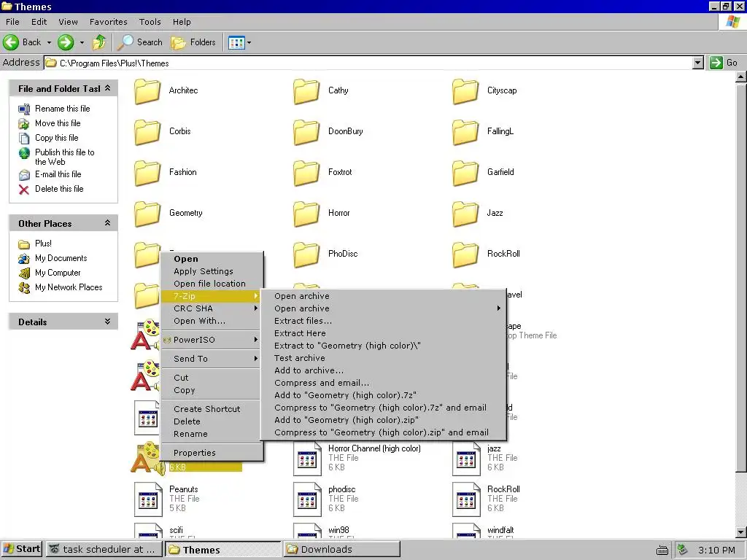Screen dimensions: 747x560
Task: Select the Cityscap folder icon
Action: pyautogui.click(x=465, y=91)
